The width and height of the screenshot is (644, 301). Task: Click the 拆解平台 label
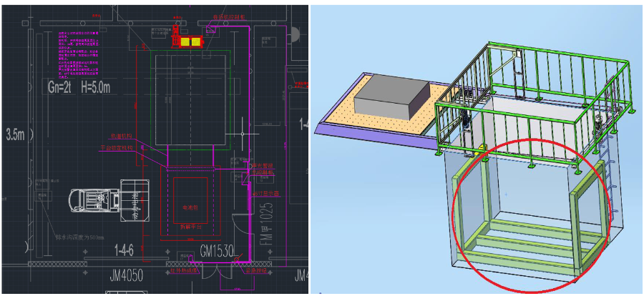tap(190, 226)
